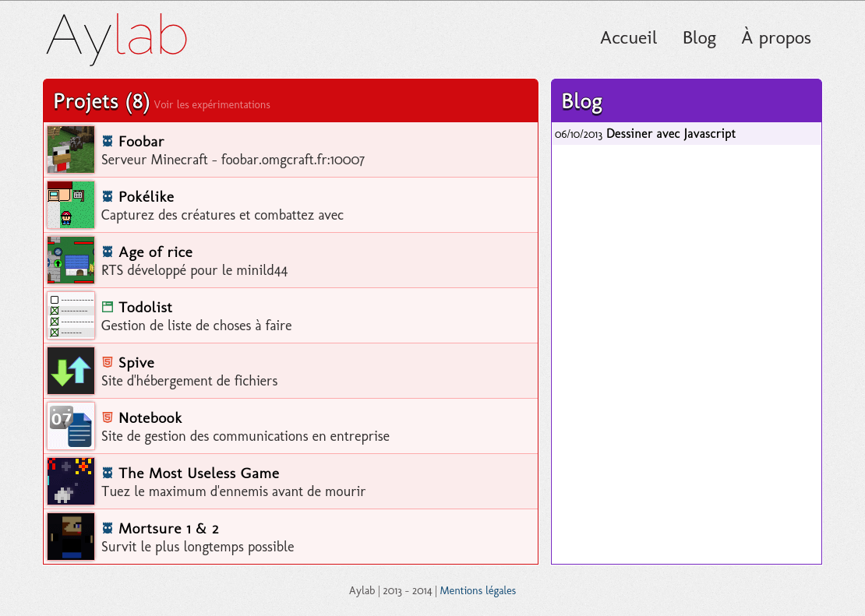Image resolution: width=865 pixels, height=616 pixels.
Task: Open The Most Useless Game title
Action: tap(199, 473)
